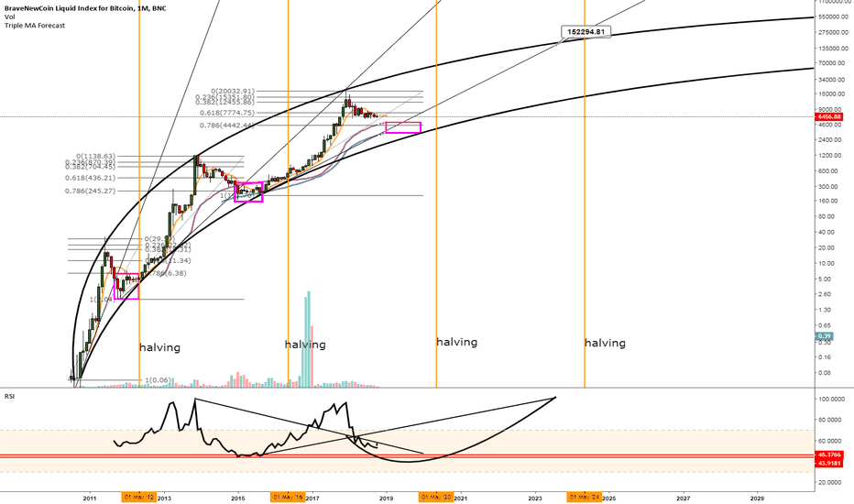Select the halving text beside the 2016 line

(305, 345)
